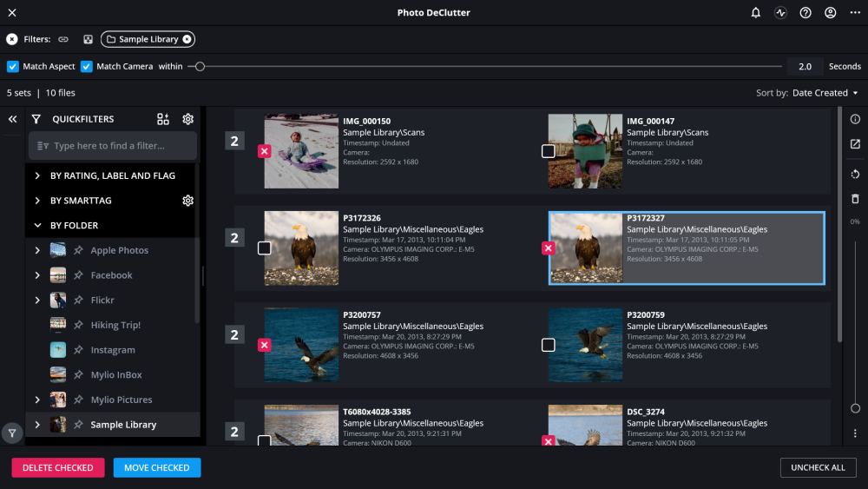
Task: Expand the By SmartTag section
Action: click(x=37, y=201)
